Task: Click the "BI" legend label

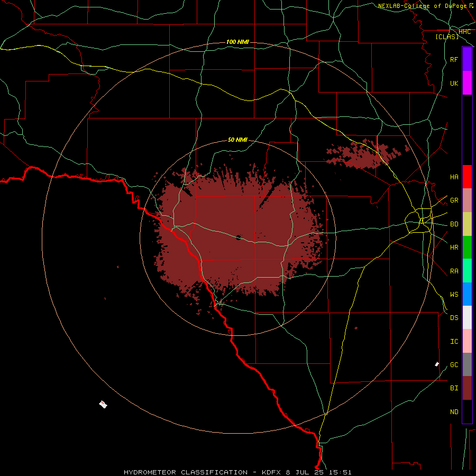Action: click(x=454, y=388)
